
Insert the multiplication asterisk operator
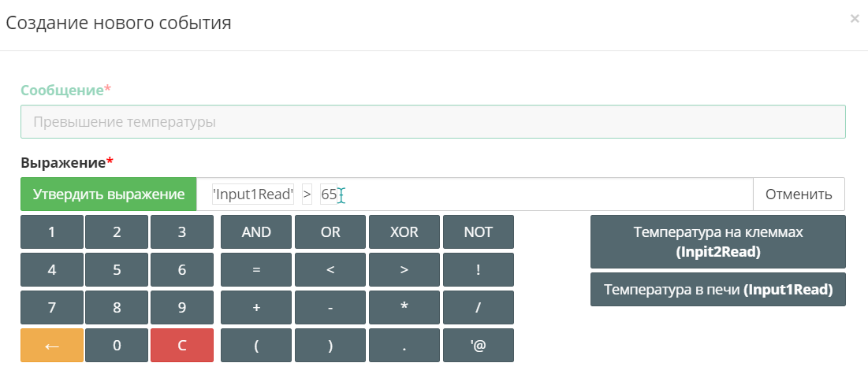[404, 308]
